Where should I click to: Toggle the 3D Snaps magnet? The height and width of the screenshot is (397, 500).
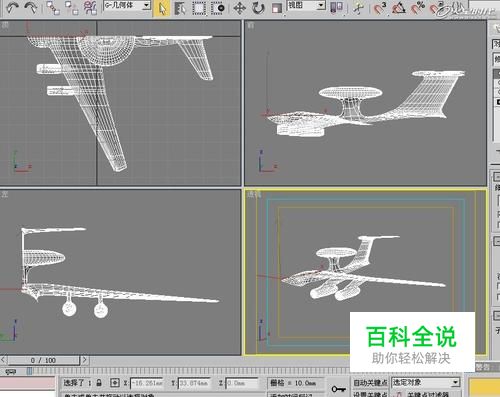tap(380, 8)
